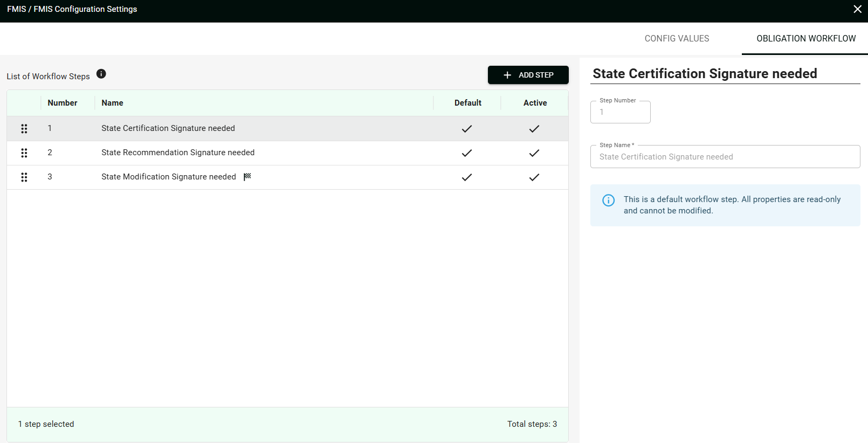Click the Name column header
Image resolution: width=868 pixels, height=443 pixels.
[112, 103]
